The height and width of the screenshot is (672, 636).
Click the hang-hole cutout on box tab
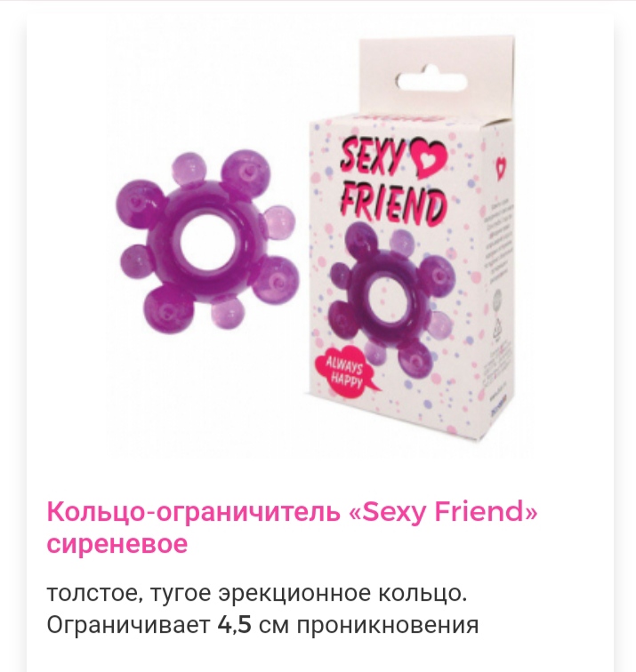pos(431,80)
